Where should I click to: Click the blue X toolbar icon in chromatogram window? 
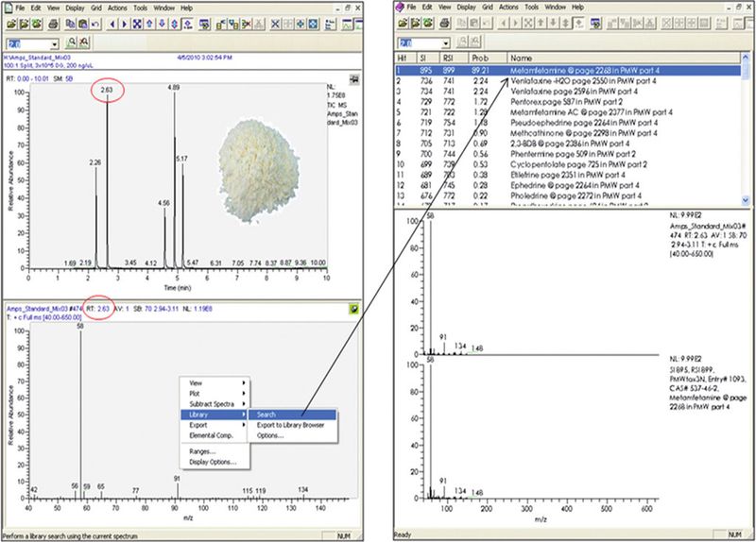click(275, 25)
